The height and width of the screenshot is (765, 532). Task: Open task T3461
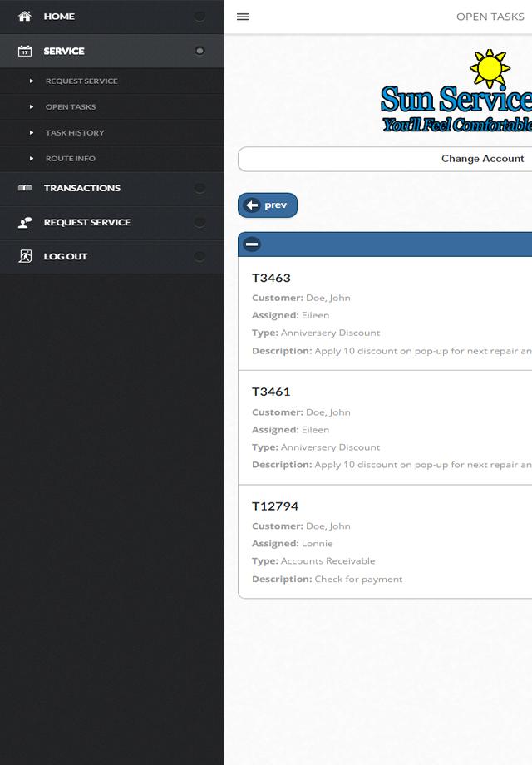(x=385, y=428)
